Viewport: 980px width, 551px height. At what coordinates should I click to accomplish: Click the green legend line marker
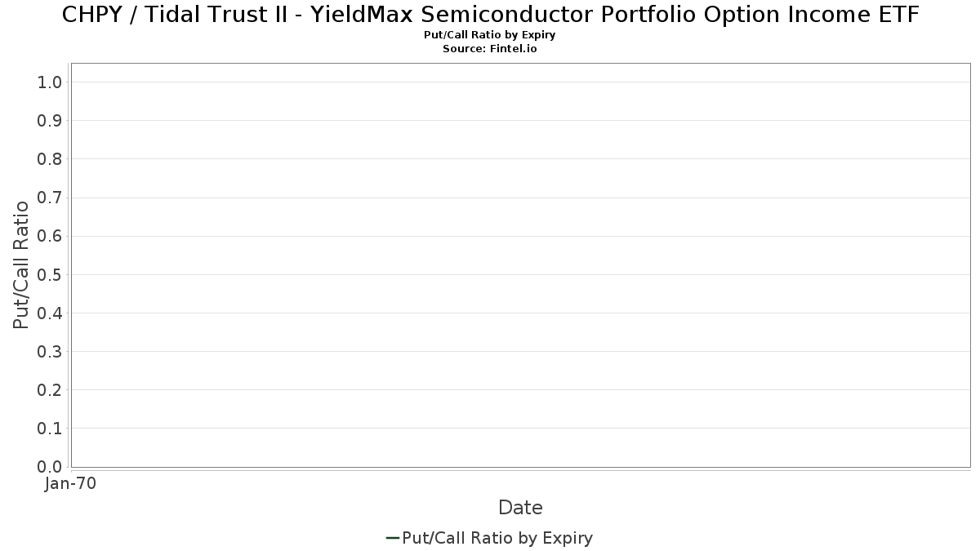click(392, 538)
